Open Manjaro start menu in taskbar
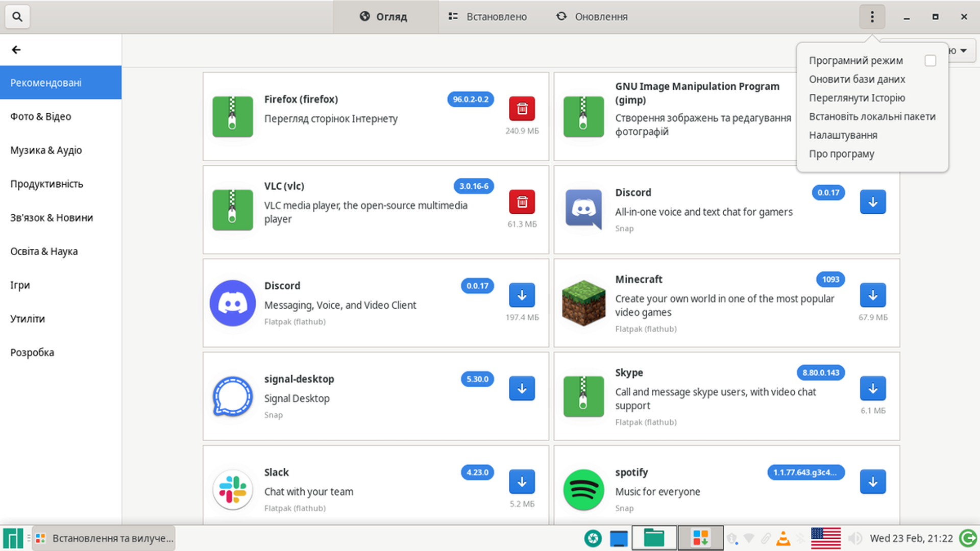Viewport: 980px width, 551px height. [13, 538]
